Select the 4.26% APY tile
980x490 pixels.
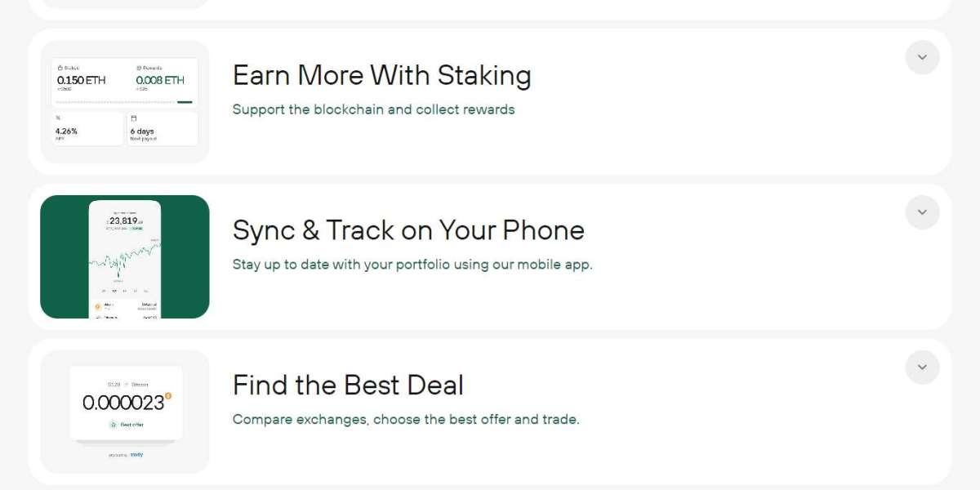tap(88, 129)
